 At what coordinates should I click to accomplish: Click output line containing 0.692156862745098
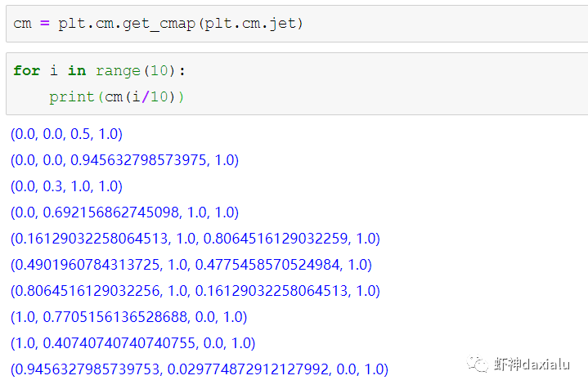point(124,212)
